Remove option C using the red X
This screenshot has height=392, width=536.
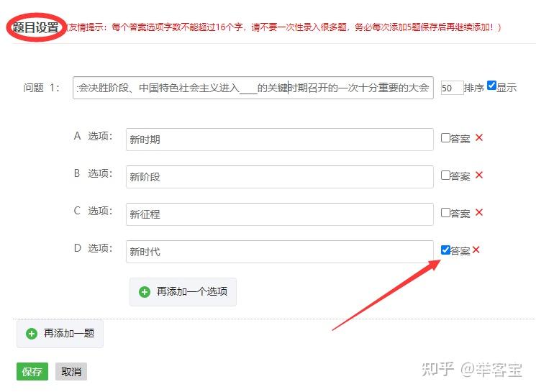pyautogui.click(x=479, y=212)
